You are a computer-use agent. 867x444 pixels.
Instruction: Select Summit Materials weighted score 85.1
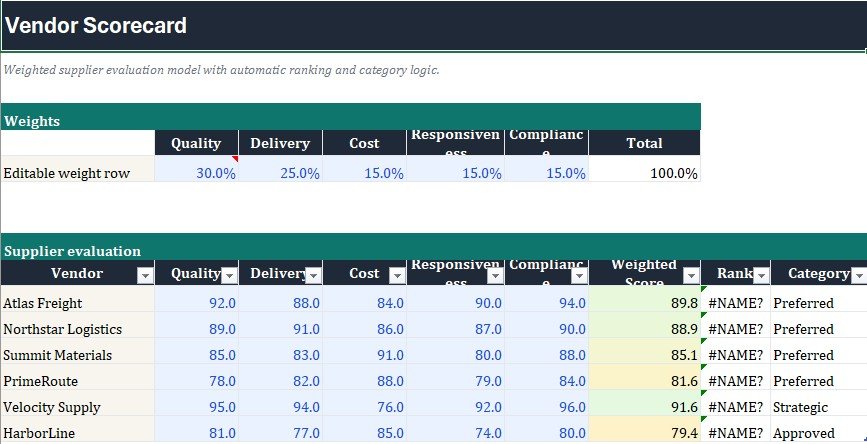[x=645, y=351]
